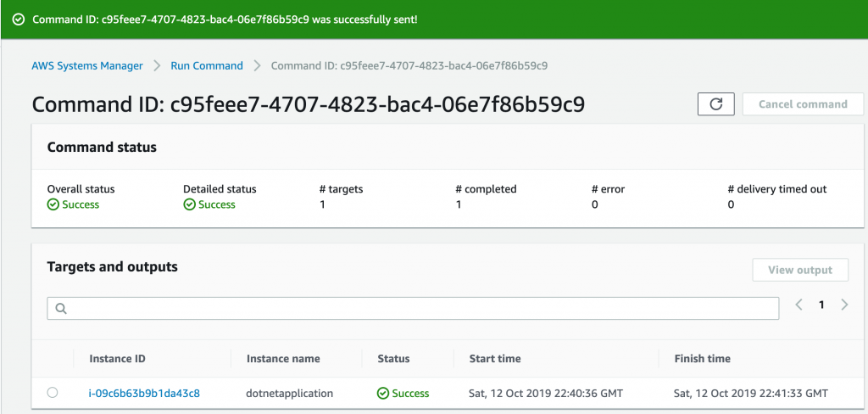Screen dimensions: 868x414
Task: Click the refresh icon button
Action: [x=715, y=104]
